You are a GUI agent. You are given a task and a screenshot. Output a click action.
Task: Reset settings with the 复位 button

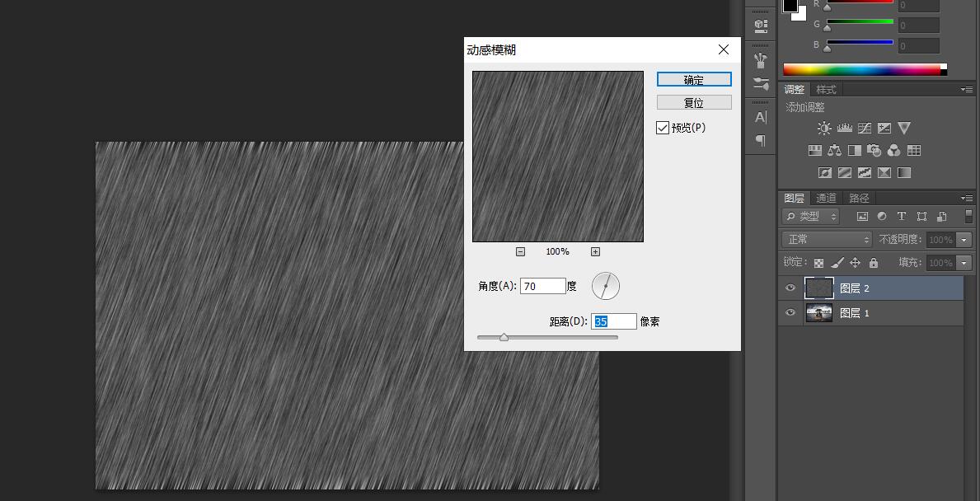click(693, 101)
